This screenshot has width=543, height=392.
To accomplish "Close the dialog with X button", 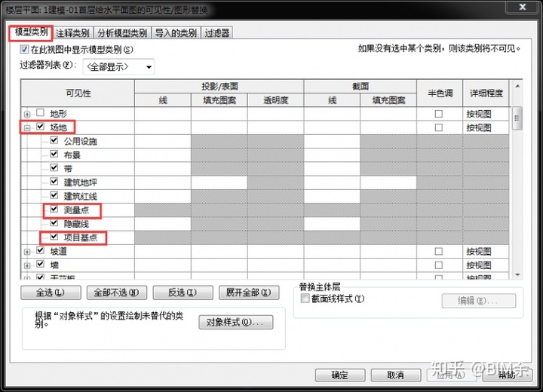I will pos(523,7).
